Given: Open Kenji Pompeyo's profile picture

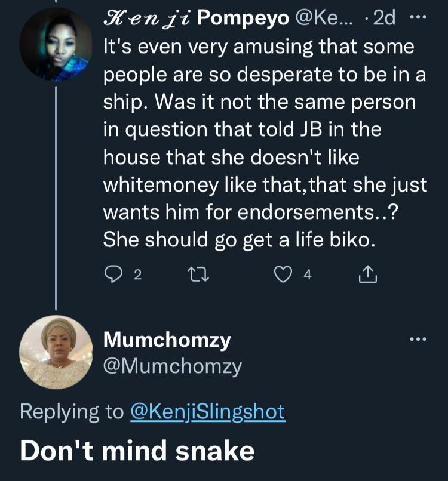Looking at the screenshot, I should 56,45.
